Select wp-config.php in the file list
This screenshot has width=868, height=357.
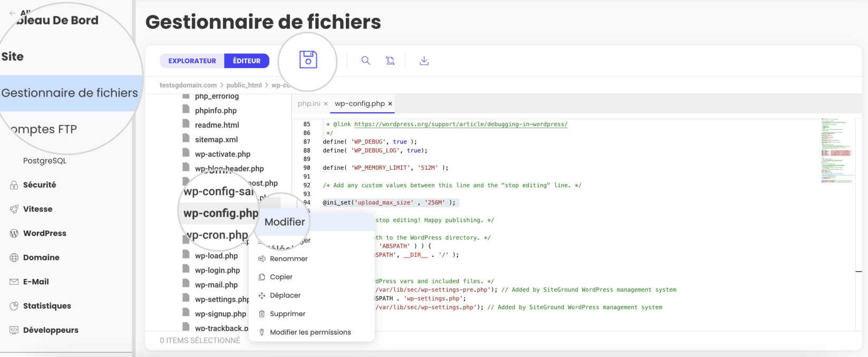click(x=221, y=213)
